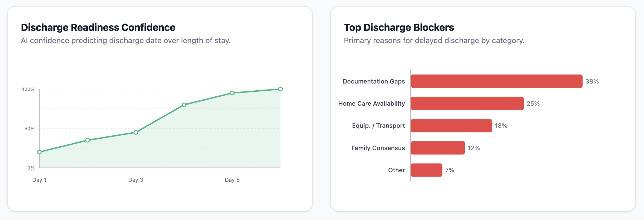Select the Day 5 data point marker
644x220 pixels.
232,93
